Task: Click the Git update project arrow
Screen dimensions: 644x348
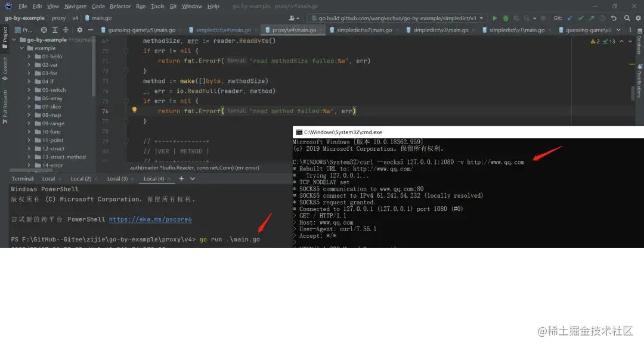Action: tap(569, 18)
